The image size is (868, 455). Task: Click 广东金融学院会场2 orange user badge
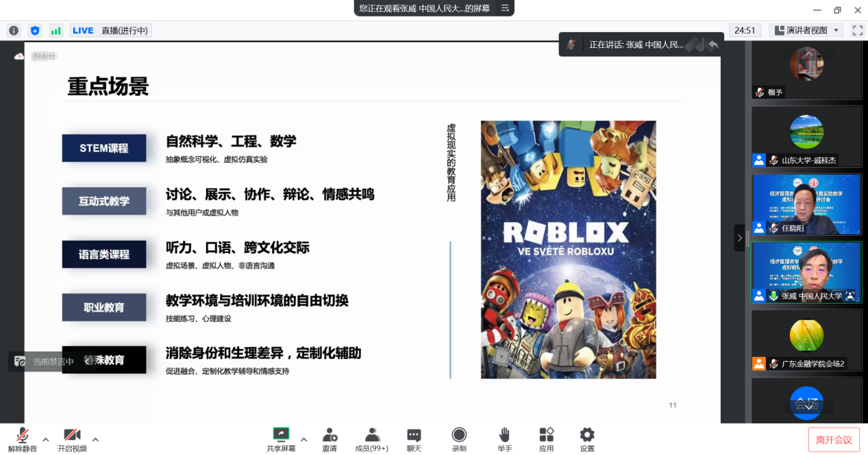758,364
